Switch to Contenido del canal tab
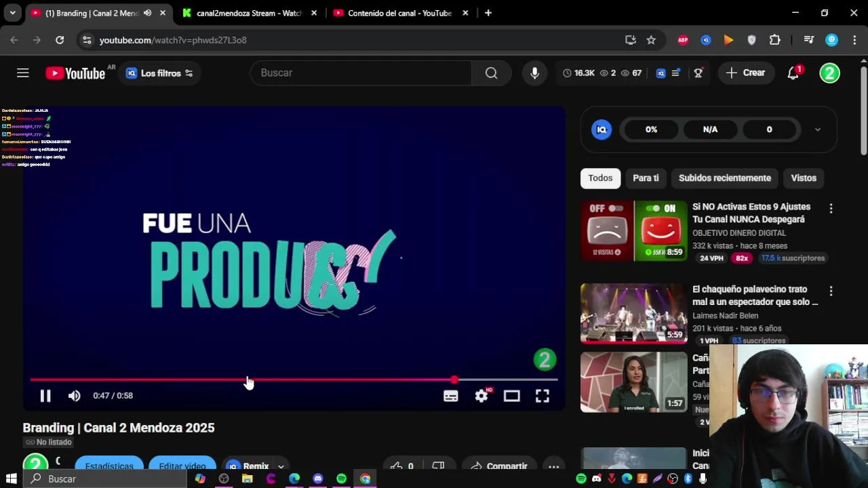Screen dimensions: 868x488 point(399,13)
